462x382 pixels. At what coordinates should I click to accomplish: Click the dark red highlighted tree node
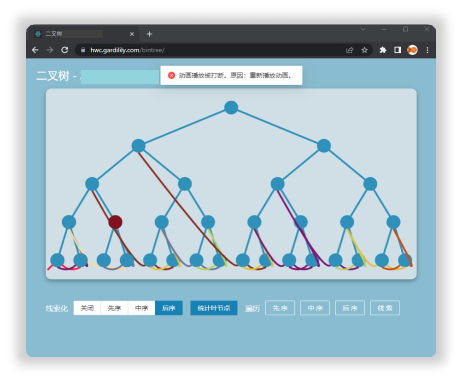[x=115, y=222]
